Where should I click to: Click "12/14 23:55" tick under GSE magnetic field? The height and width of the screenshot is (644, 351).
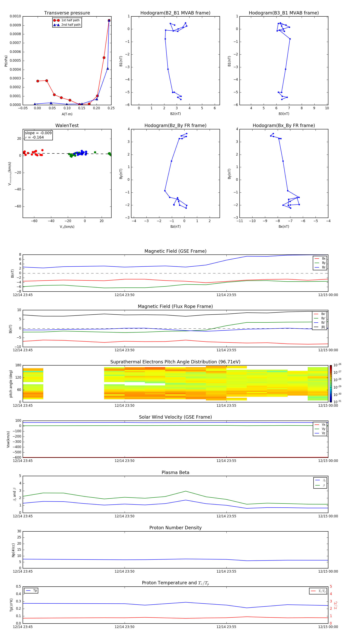coord(226,295)
